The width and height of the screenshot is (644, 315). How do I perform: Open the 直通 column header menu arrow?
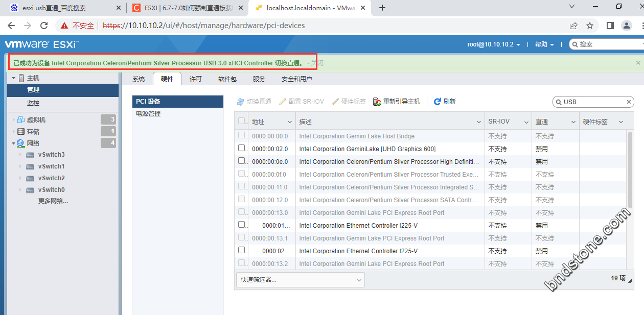(x=573, y=122)
